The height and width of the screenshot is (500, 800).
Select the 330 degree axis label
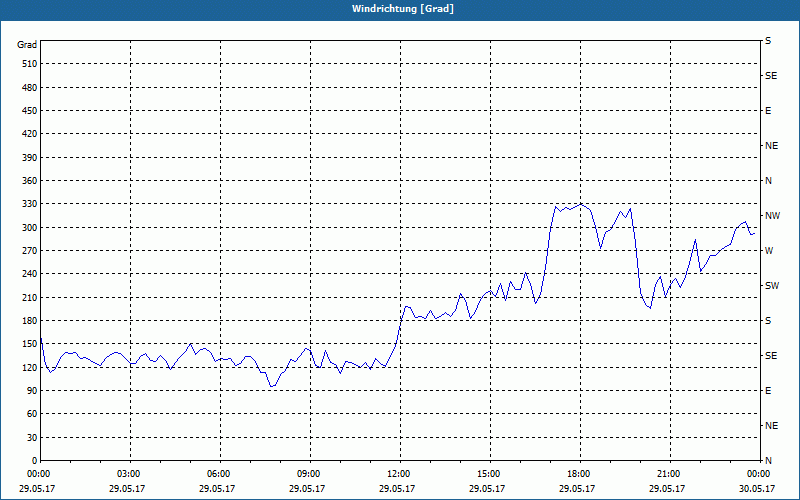(30, 204)
